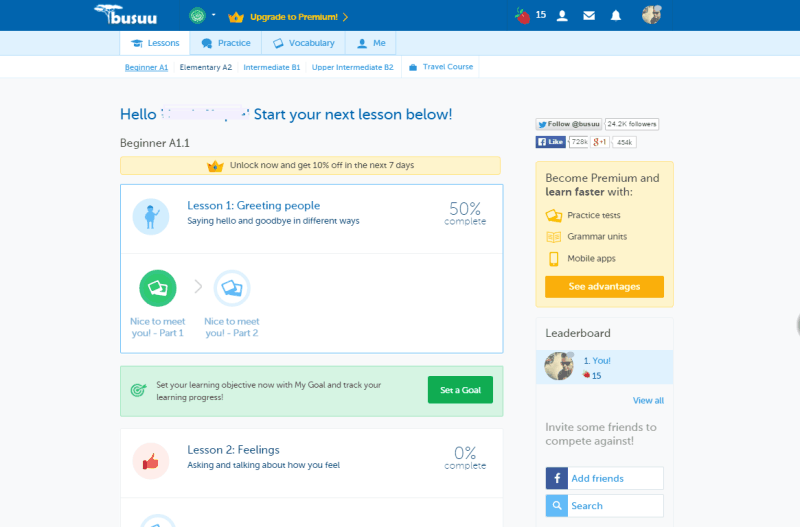Click the arrow between Part 1 and Part 2
The image size is (800, 527).
(x=198, y=287)
